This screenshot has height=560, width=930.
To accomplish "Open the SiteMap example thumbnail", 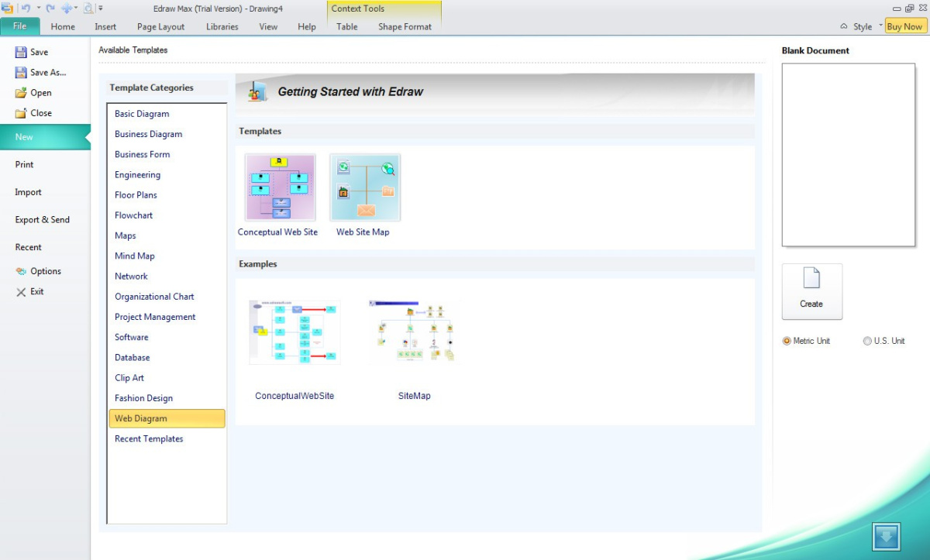I will (414, 332).
